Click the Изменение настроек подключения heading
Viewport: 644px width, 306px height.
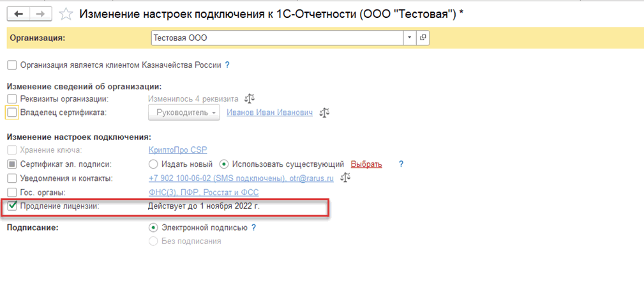(79, 137)
